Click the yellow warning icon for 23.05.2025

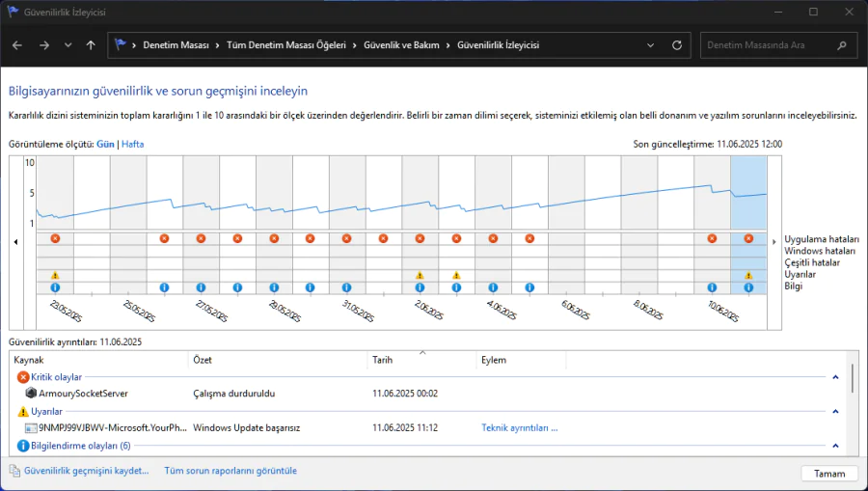pyautogui.click(x=55, y=275)
